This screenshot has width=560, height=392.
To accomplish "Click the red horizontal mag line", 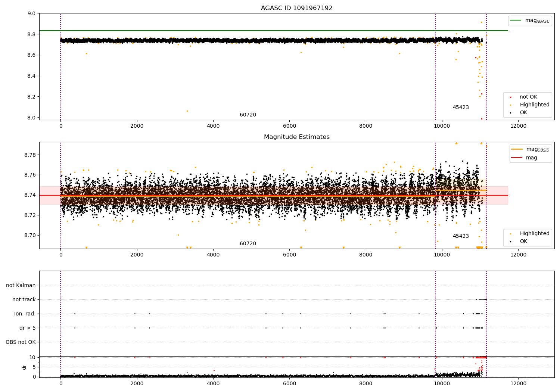I will 274,195.
